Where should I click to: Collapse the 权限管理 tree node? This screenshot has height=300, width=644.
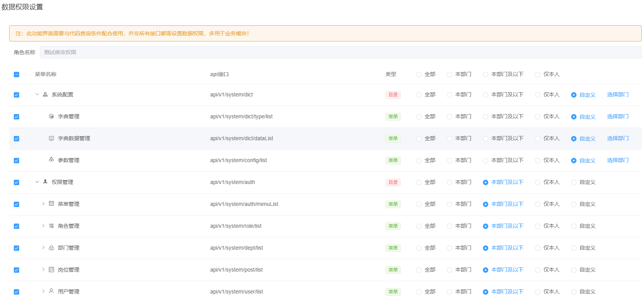37,182
